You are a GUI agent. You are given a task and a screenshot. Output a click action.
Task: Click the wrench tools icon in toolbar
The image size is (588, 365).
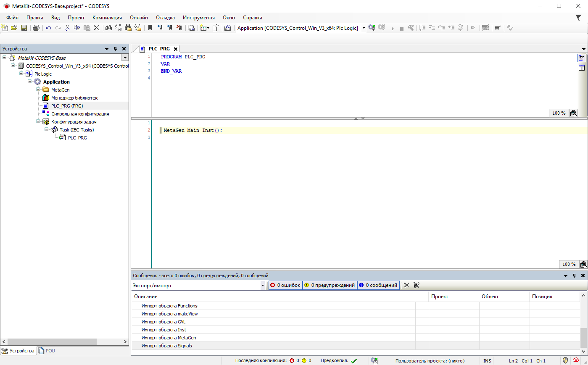point(411,28)
